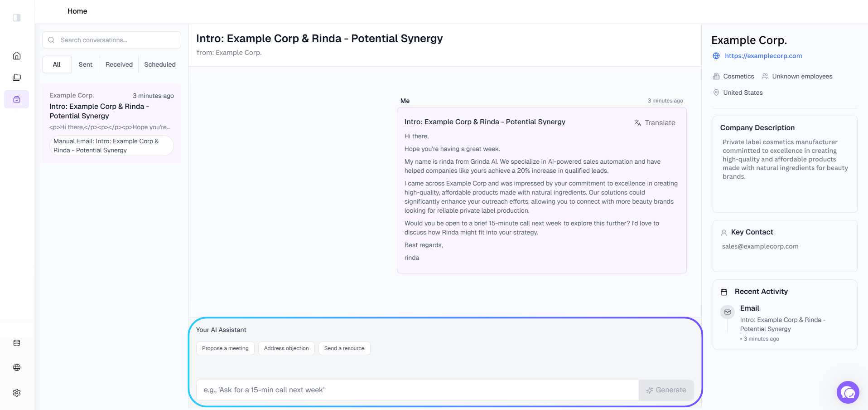The width and height of the screenshot is (868, 410).
Task: Focus the Search conversations field
Action: [111, 40]
